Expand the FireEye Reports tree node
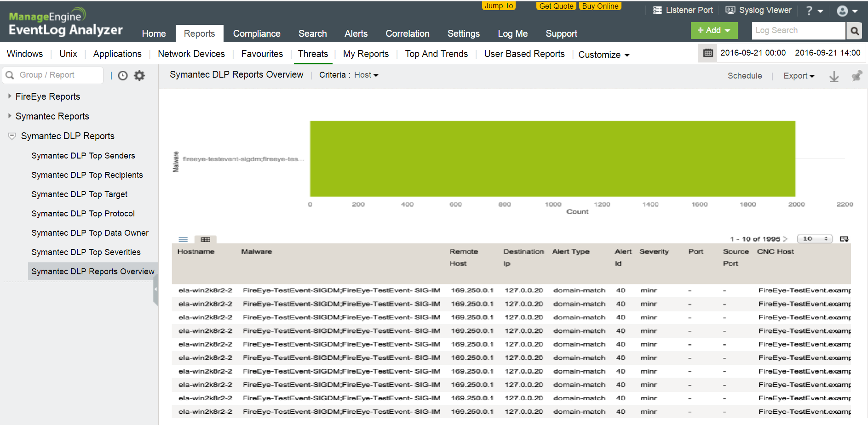 click(10, 96)
